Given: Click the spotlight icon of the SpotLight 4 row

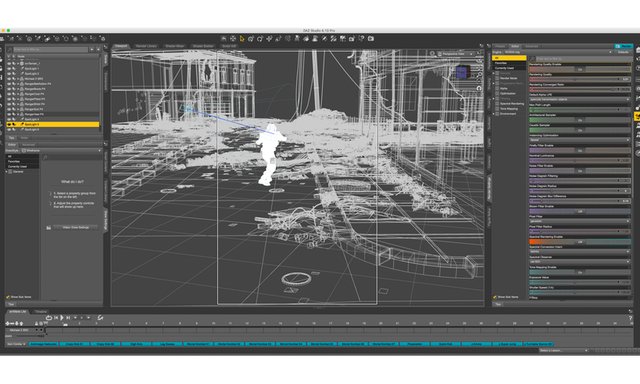Looking at the screenshot, I should tap(22, 119).
